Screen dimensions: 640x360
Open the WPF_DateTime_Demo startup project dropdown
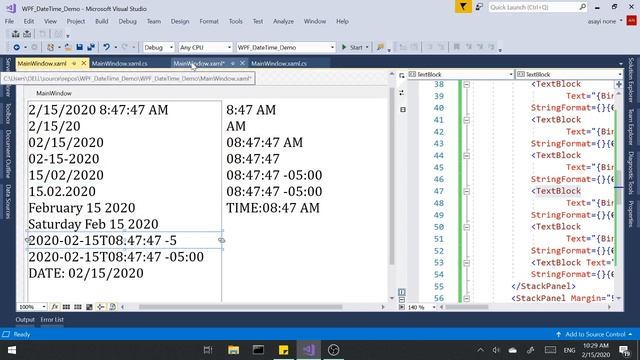coord(286,47)
